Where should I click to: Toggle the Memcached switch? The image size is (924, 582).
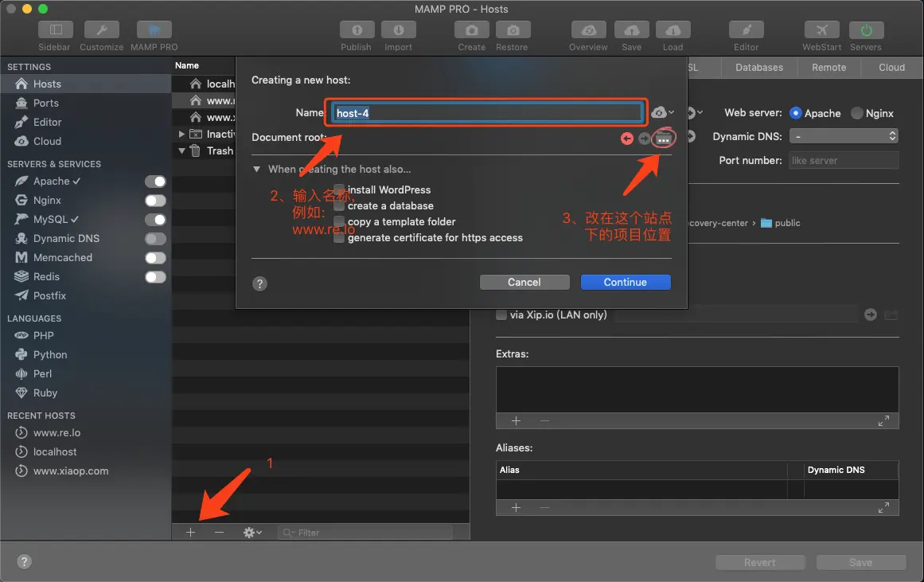click(155, 258)
